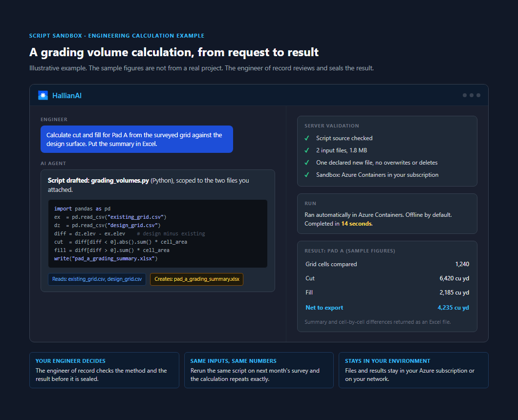Click the SAME INPUTS, SAME NUMBERS card heading

(x=233, y=361)
